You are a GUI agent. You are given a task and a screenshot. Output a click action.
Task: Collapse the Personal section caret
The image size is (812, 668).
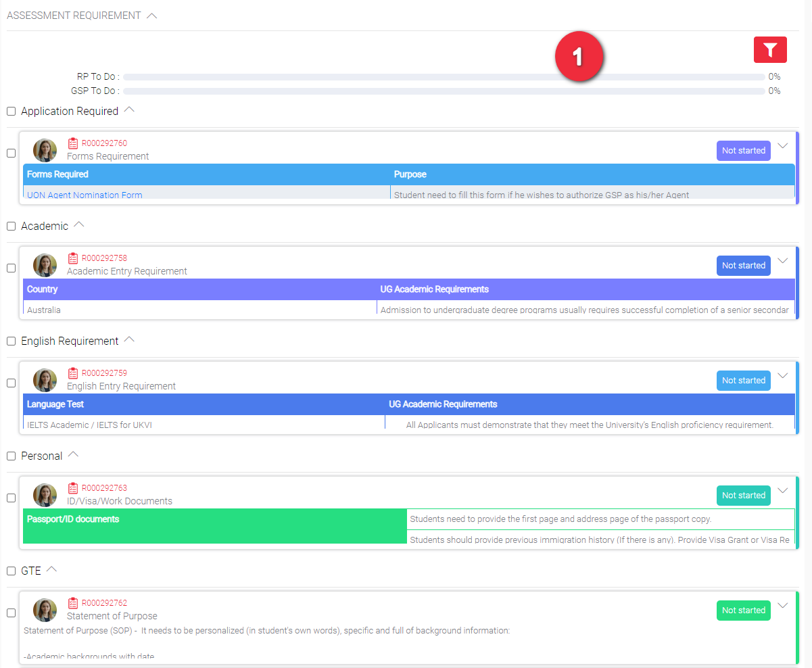73,454
